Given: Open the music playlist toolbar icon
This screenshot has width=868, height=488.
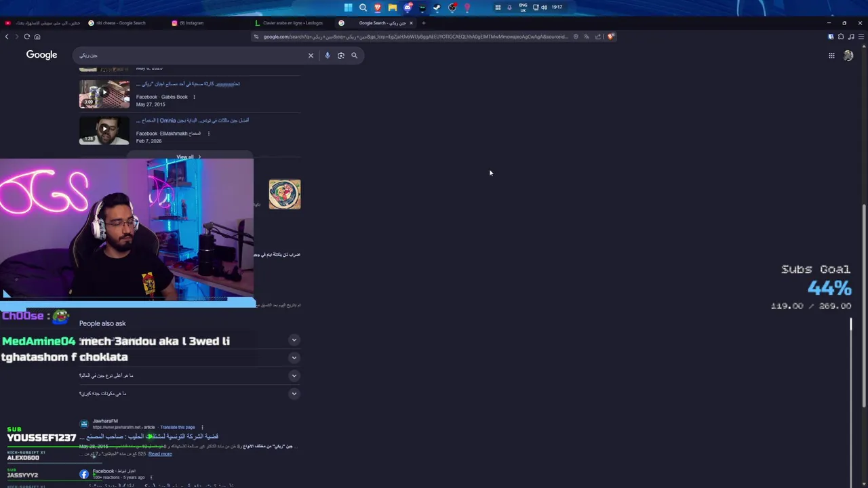Looking at the screenshot, I should pyautogui.click(x=851, y=37).
